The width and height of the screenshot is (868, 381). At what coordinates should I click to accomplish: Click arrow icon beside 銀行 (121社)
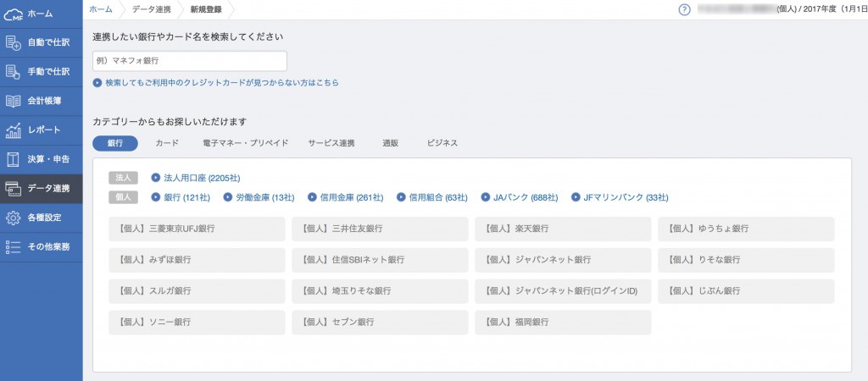[x=156, y=197]
